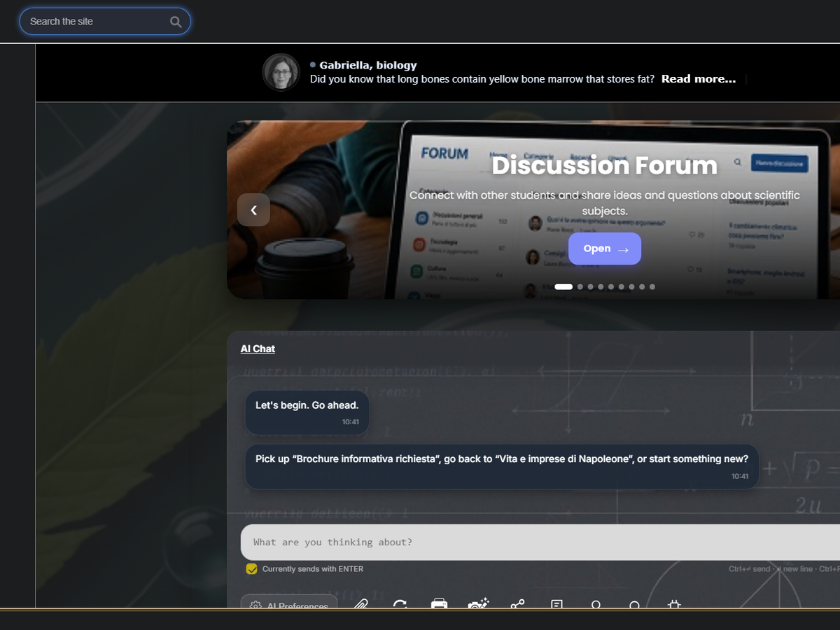This screenshot has width=840, height=630.
Task: Click the 10:41 timestamp under 'Let's begin'
Action: click(351, 422)
